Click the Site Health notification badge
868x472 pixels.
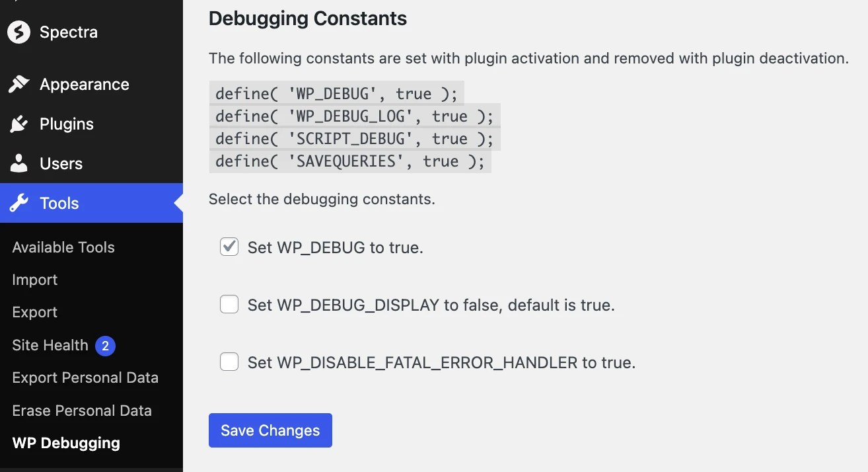point(105,345)
